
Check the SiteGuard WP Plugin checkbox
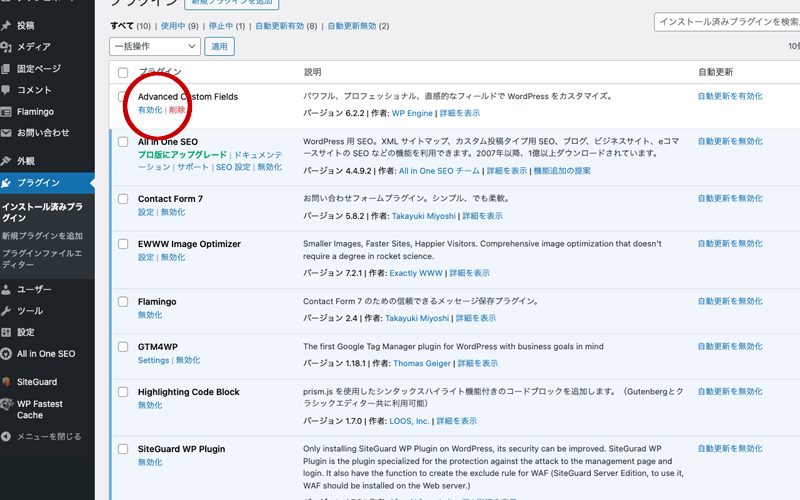point(123,449)
